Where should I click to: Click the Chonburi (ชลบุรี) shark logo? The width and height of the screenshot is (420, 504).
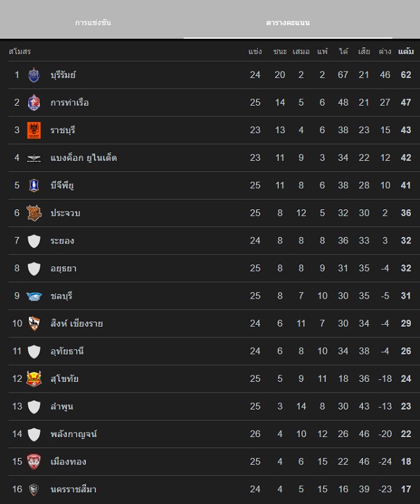pyautogui.click(x=34, y=296)
